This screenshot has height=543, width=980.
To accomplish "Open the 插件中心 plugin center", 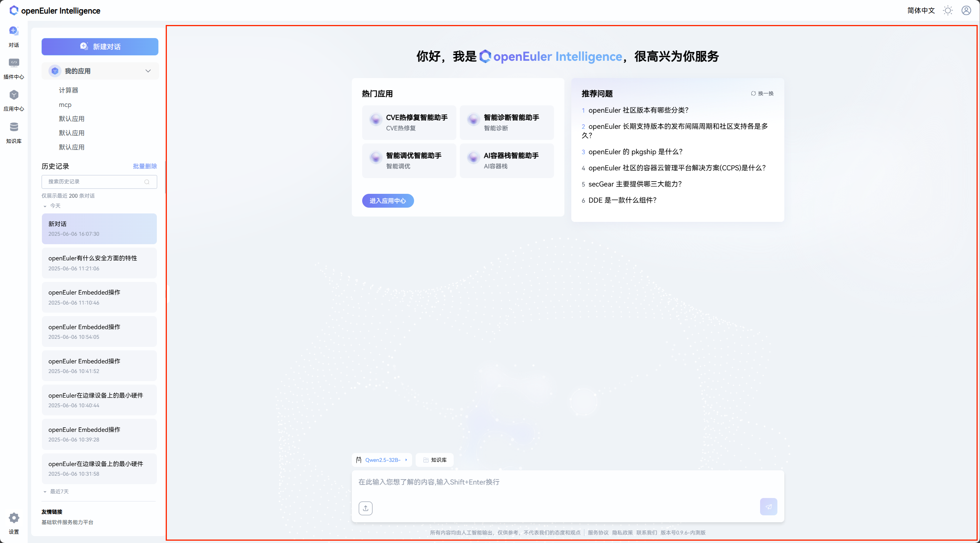I will tap(14, 63).
